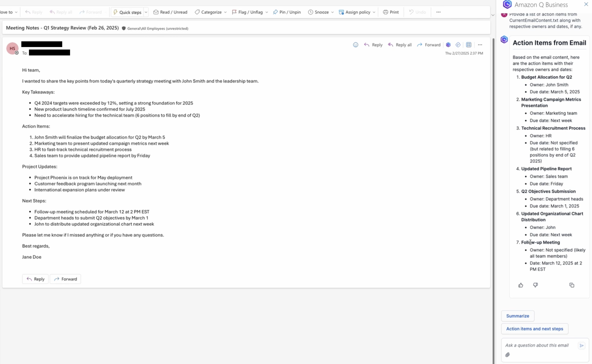This screenshot has width=592, height=364.
Task: Open Amazon Q icon in message header
Action: pyautogui.click(x=448, y=45)
